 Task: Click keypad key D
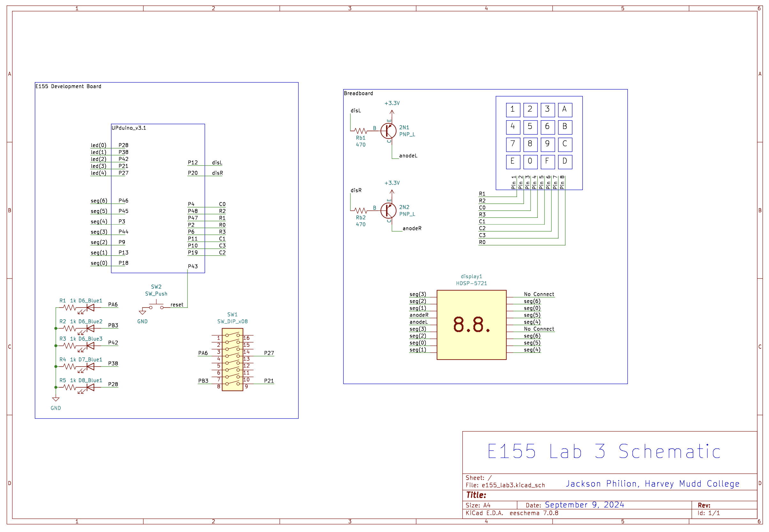[565, 162]
